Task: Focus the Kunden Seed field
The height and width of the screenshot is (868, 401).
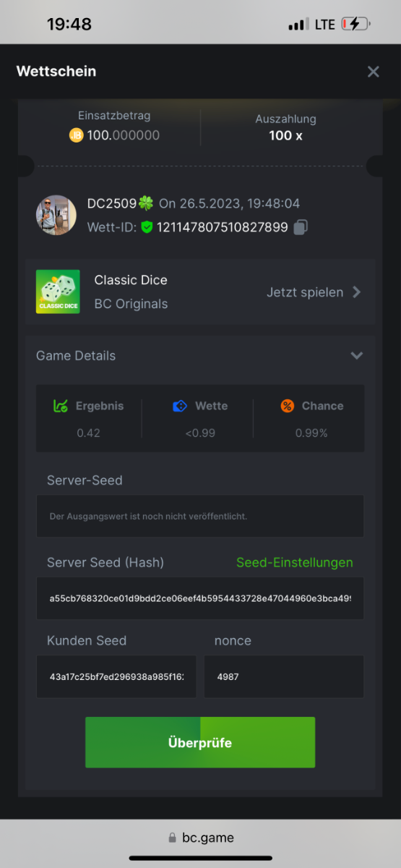Action: pyautogui.click(x=116, y=676)
